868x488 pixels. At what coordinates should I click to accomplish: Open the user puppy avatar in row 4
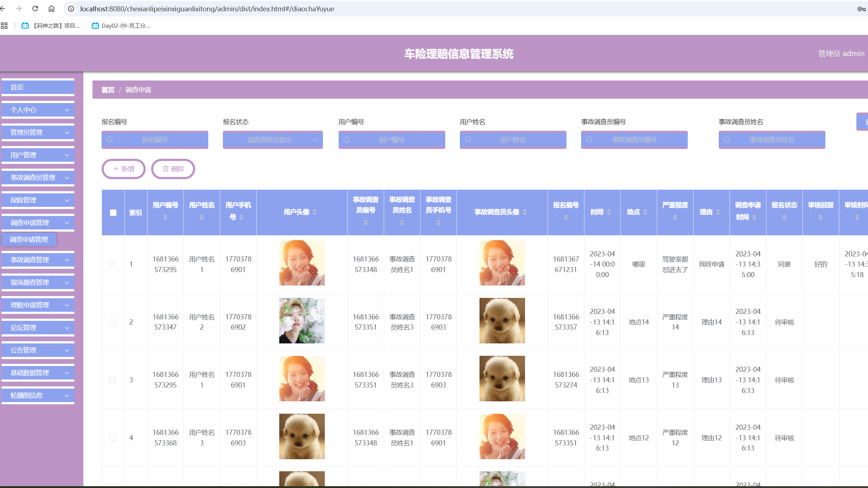[302, 436]
